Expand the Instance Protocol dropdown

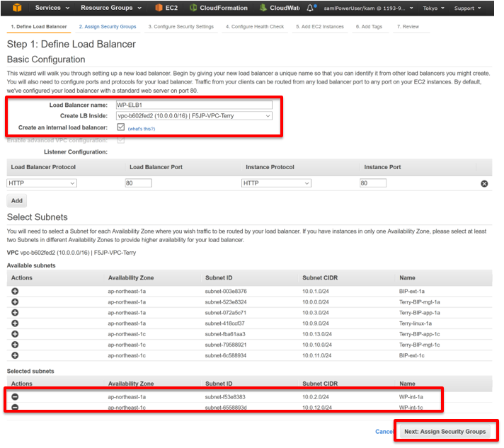pyautogui.click(x=276, y=183)
